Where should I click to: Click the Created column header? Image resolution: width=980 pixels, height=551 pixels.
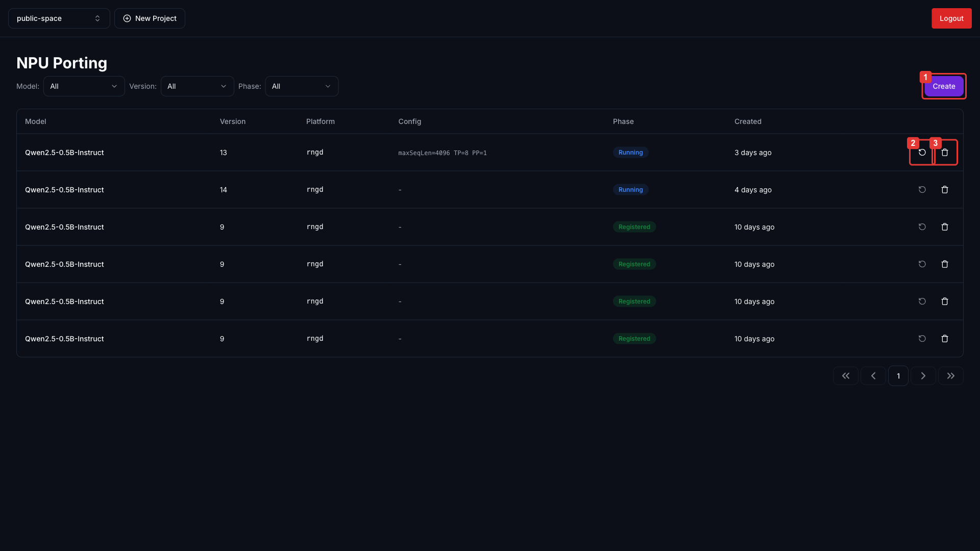pyautogui.click(x=748, y=121)
